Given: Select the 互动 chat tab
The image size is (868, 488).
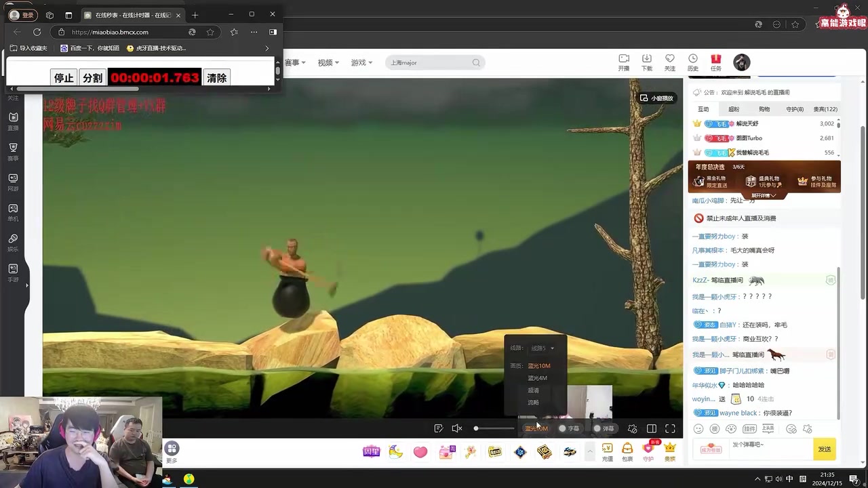Looking at the screenshot, I should (703, 109).
